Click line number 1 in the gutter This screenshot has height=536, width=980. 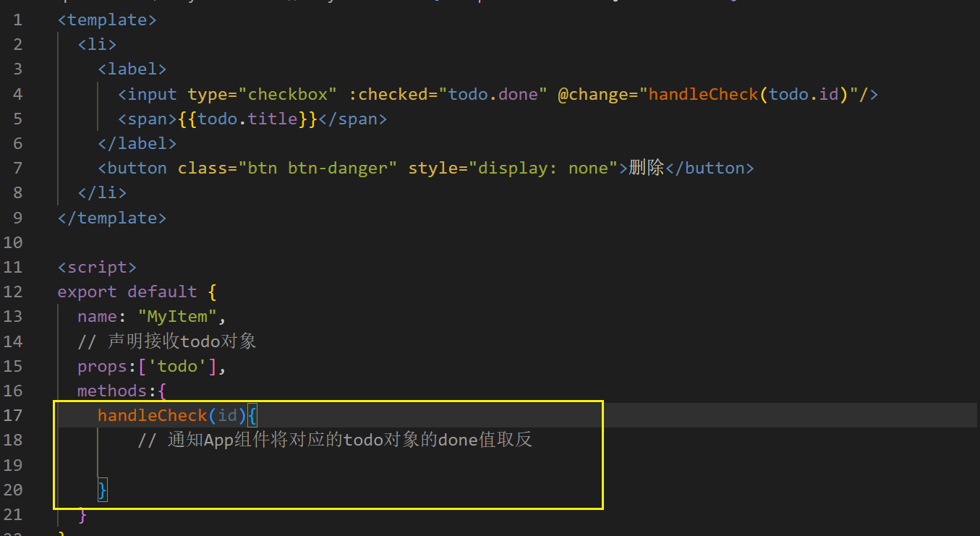tap(17, 20)
